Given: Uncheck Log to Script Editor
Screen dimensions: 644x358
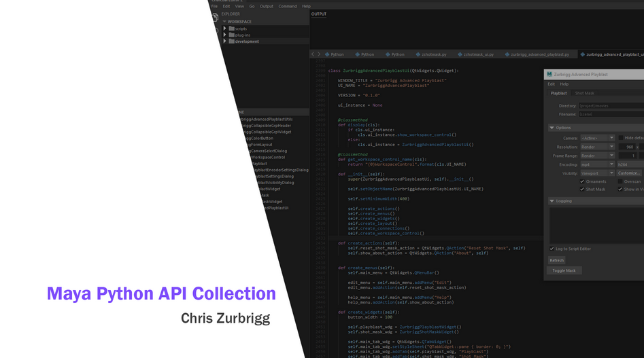Looking at the screenshot, I should [552, 249].
